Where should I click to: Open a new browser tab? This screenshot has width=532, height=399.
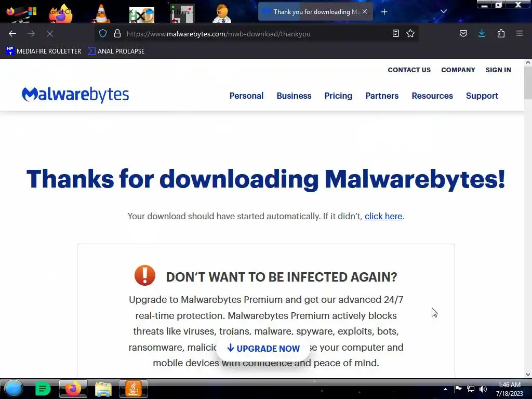coord(384,12)
